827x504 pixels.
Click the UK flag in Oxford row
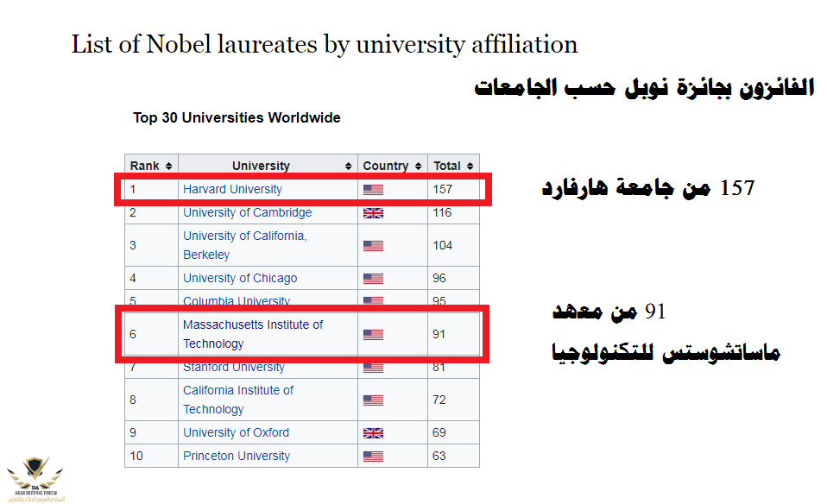tap(374, 433)
